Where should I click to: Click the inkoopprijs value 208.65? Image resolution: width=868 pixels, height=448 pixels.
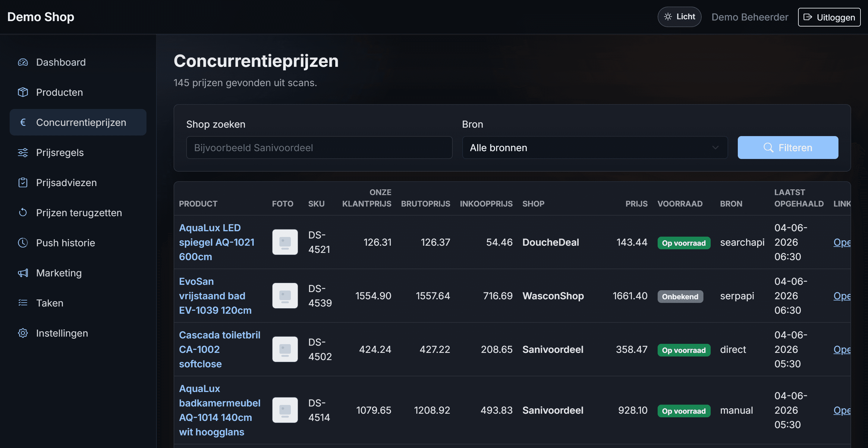496,349
